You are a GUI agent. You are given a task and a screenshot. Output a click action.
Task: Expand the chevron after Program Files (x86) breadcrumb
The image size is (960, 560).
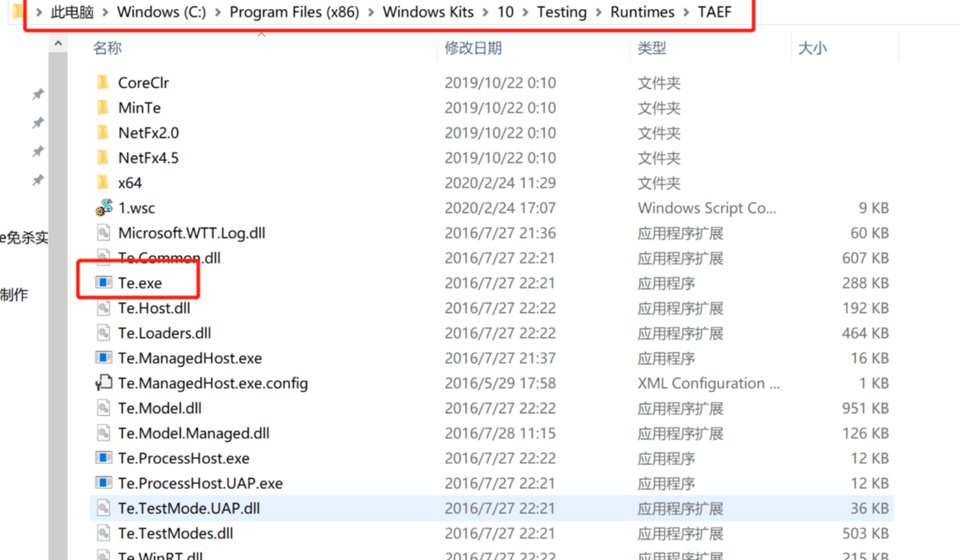coord(371,12)
